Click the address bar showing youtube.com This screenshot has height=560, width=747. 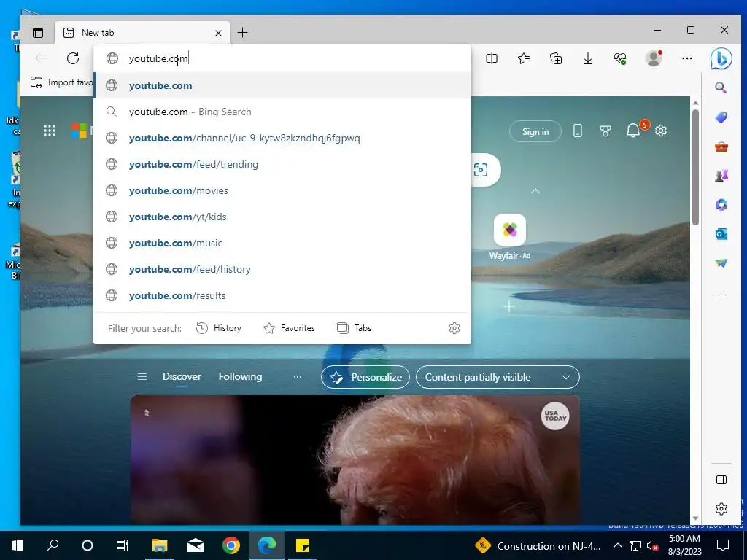[x=282, y=58]
